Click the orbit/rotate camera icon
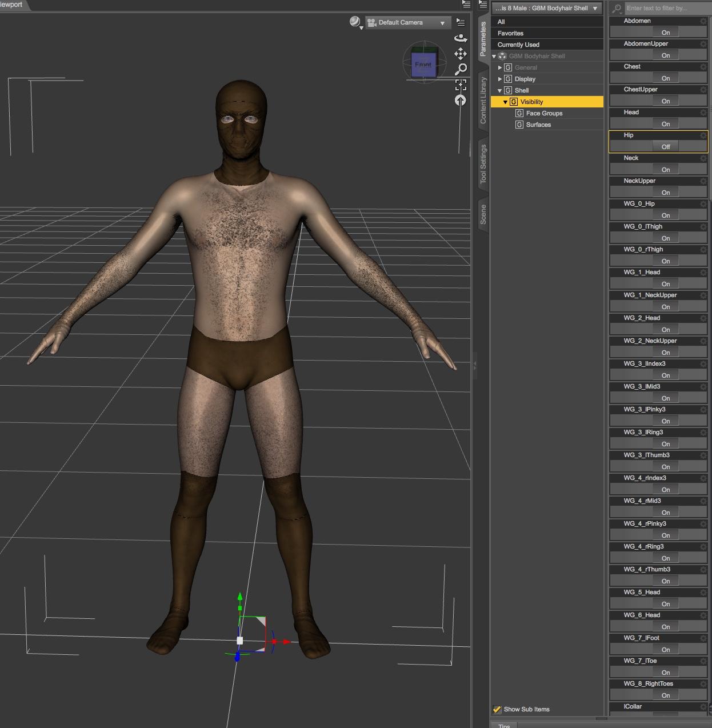Image resolution: width=712 pixels, height=728 pixels. pyautogui.click(x=461, y=38)
